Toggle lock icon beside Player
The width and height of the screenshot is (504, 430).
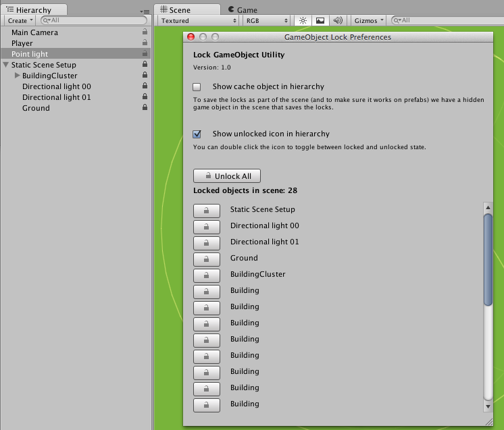click(145, 43)
